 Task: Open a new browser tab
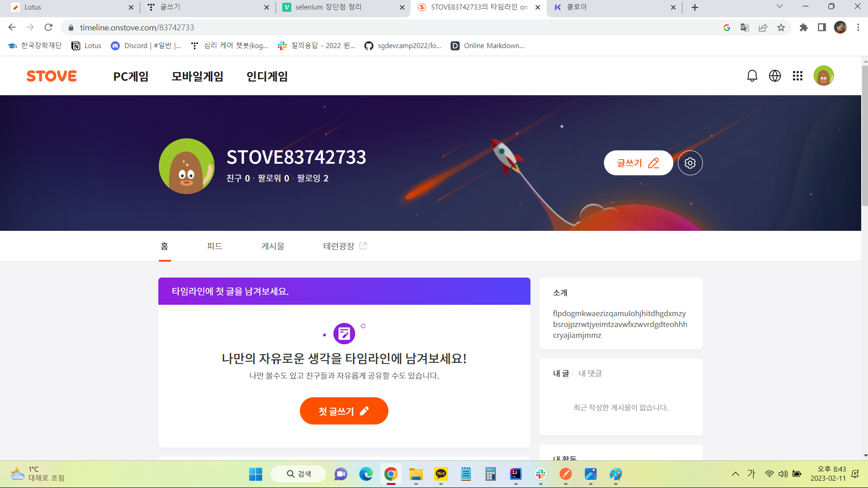click(695, 7)
